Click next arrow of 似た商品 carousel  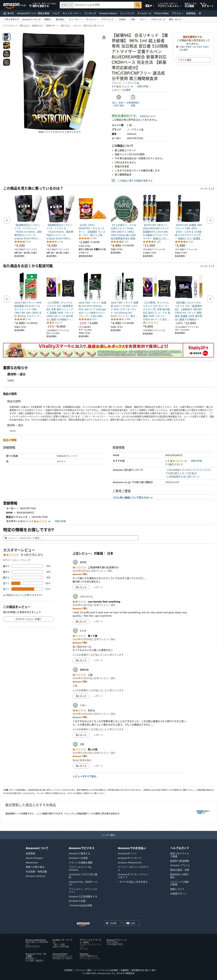[210, 299]
